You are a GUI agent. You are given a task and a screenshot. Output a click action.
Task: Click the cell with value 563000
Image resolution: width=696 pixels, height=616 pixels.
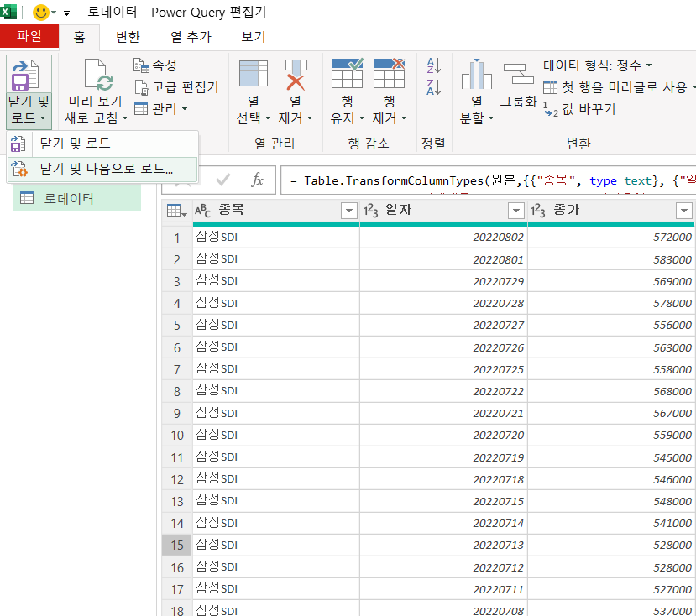point(611,347)
